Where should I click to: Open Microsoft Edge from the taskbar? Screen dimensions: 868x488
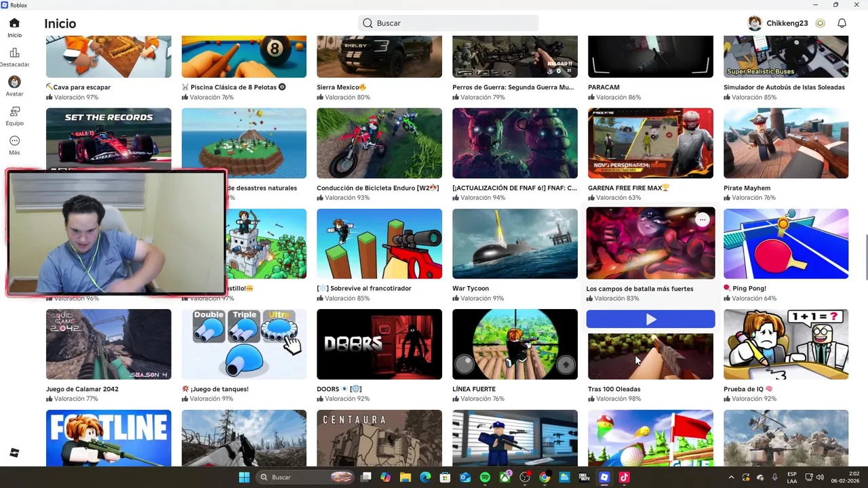click(425, 477)
